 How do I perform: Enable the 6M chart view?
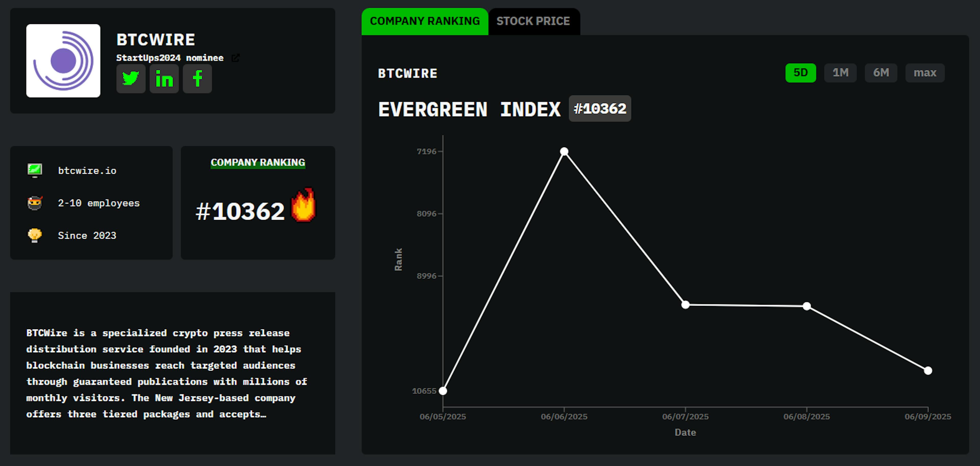[x=881, y=73]
